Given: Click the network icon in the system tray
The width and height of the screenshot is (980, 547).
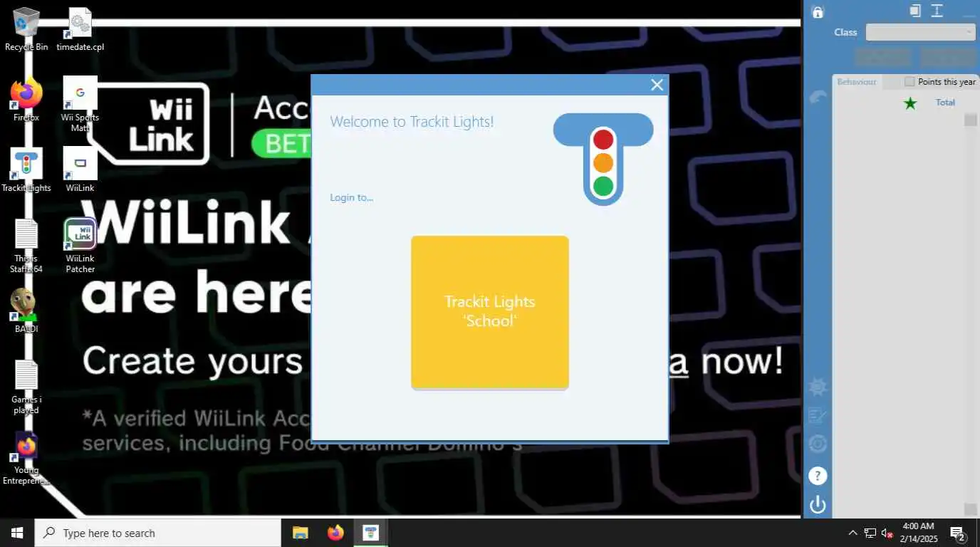Looking at the screenshot, I should pos(870,533).
